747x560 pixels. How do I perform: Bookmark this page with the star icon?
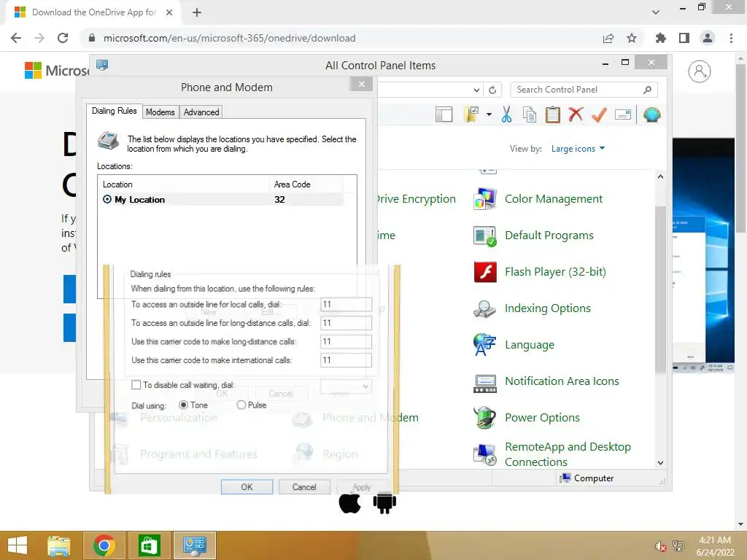click(x=632, y=38)
